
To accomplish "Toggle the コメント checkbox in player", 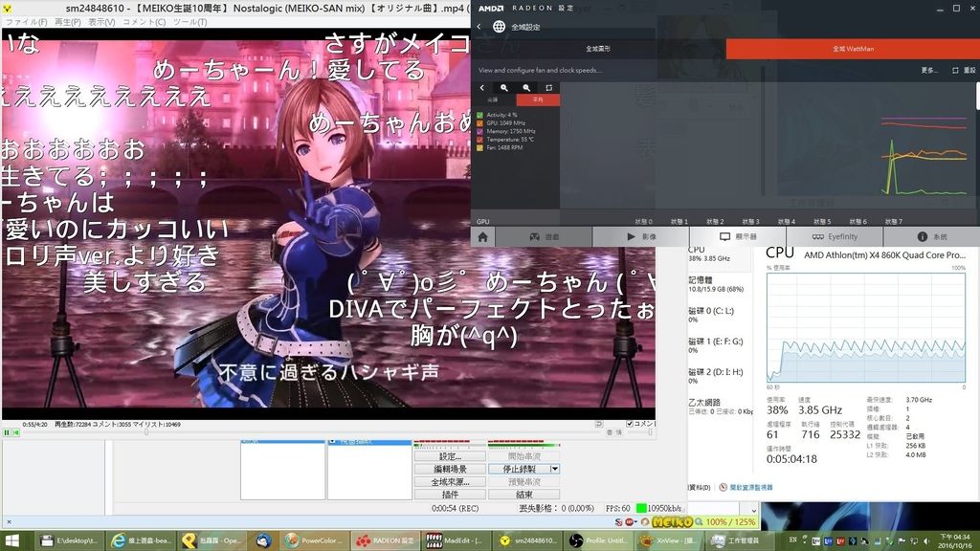I will coord(630,424).
